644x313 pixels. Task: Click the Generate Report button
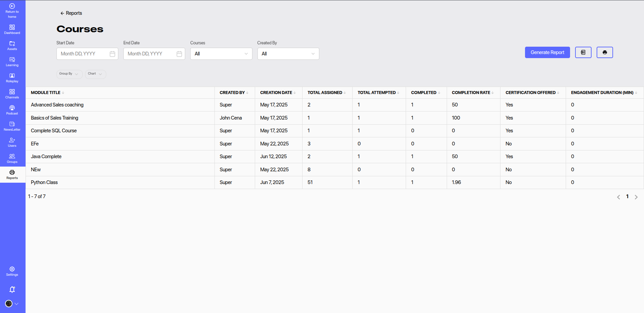(x=547, y=52)
